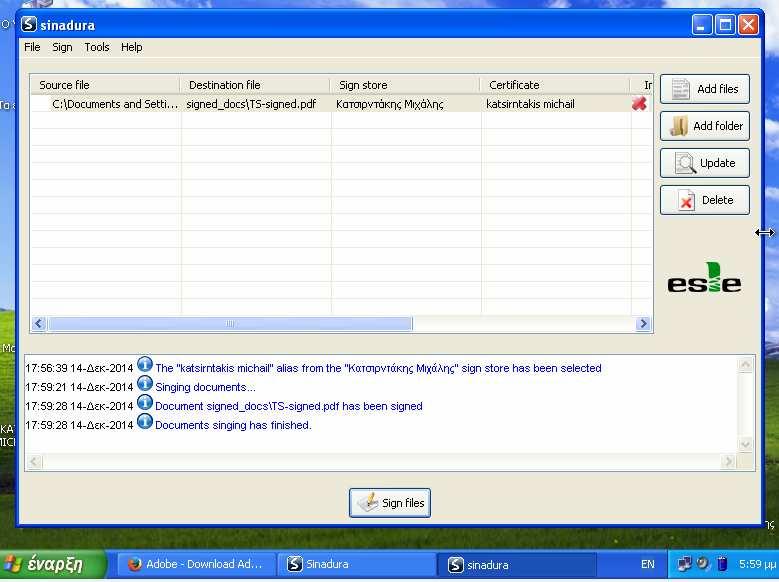Close the sinadura window
Screen dimensions: 779x582
(x=748, y=24)
